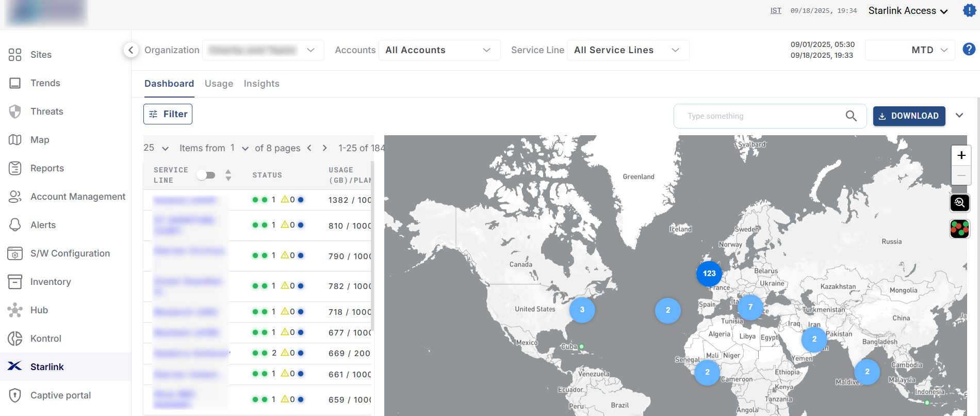Click the red-green status dots map icon
The image size is (980, 416).
point(959,229)
